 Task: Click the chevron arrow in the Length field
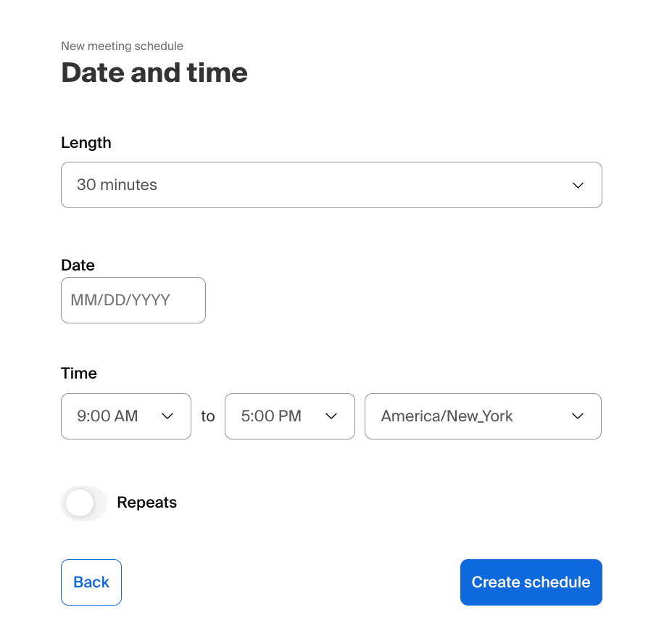pos(578,186)
